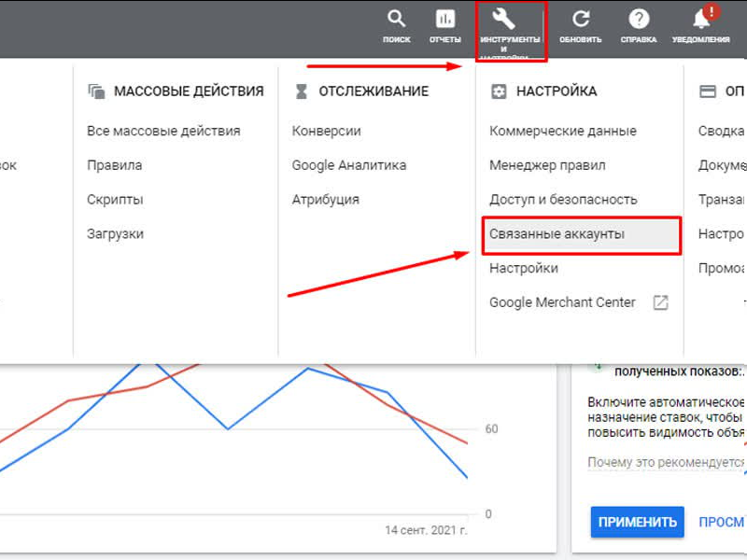Open the Tools and Settings wrench icon
This screenshot has width=747, height=560.
(x=510, y=19)
